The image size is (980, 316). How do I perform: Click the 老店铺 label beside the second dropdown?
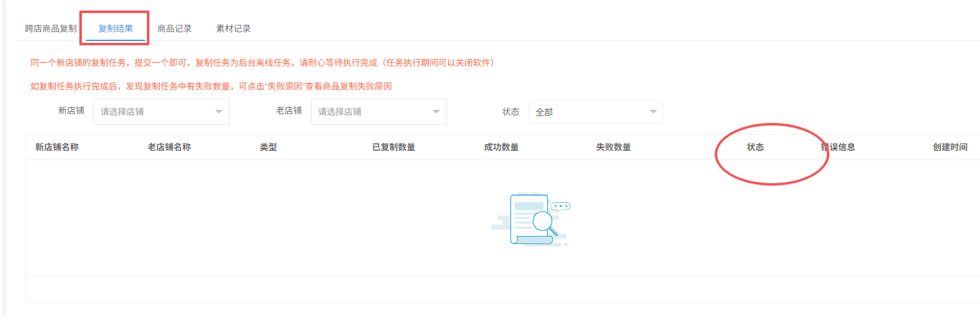point(289,111)
